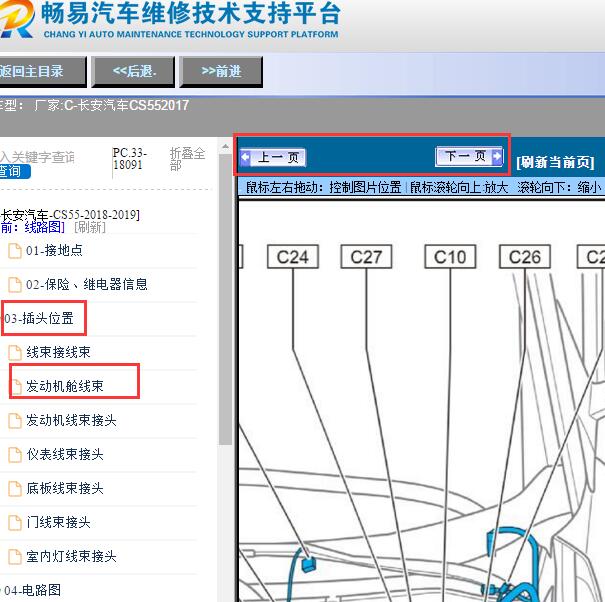605x602 pixels.
Task: Click document icon beside 底板线束接头
Action: 15,489
